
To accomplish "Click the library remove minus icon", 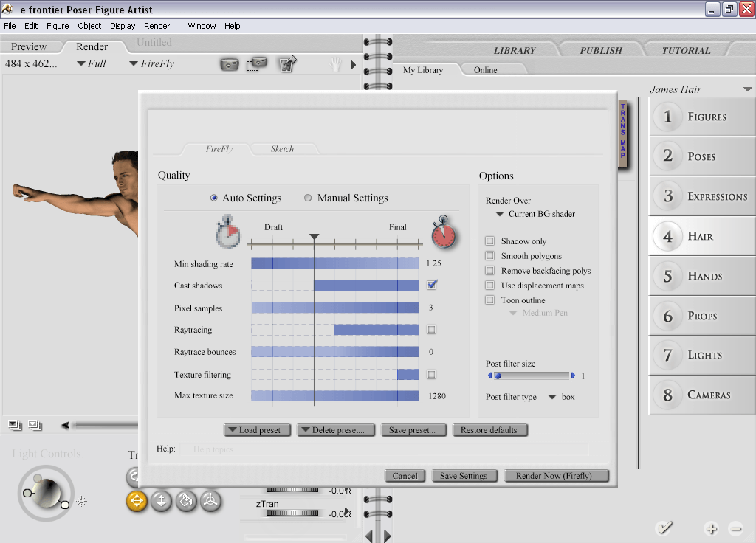I will (736, 528).
